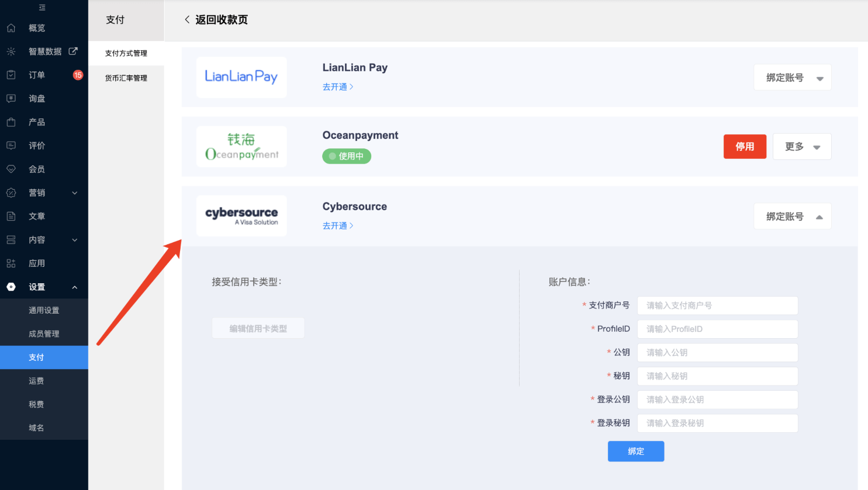Click the home icon beside 概览
The width and height of the screenshot is (868, 490).
(x=11, y=28)
